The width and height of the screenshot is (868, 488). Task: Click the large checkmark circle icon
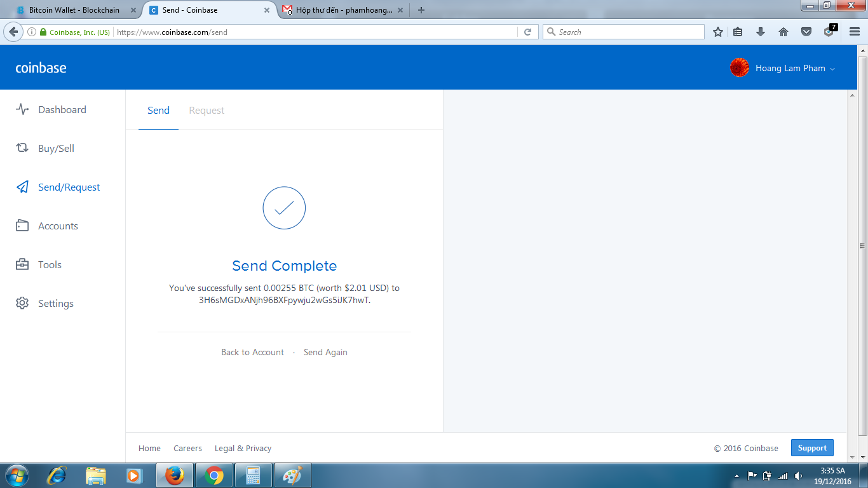click(x=284, y=208)
